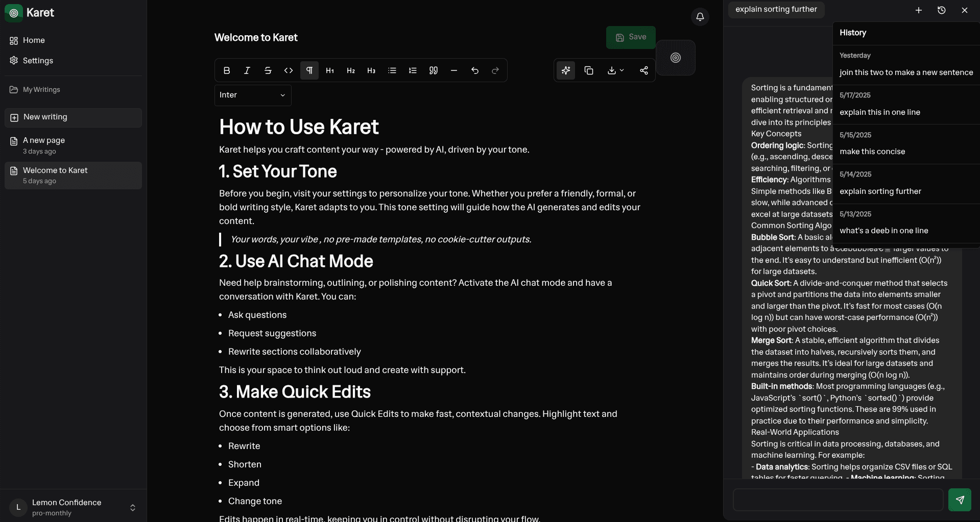Create a New writing
980x522 pixels.
pos(74,117)
